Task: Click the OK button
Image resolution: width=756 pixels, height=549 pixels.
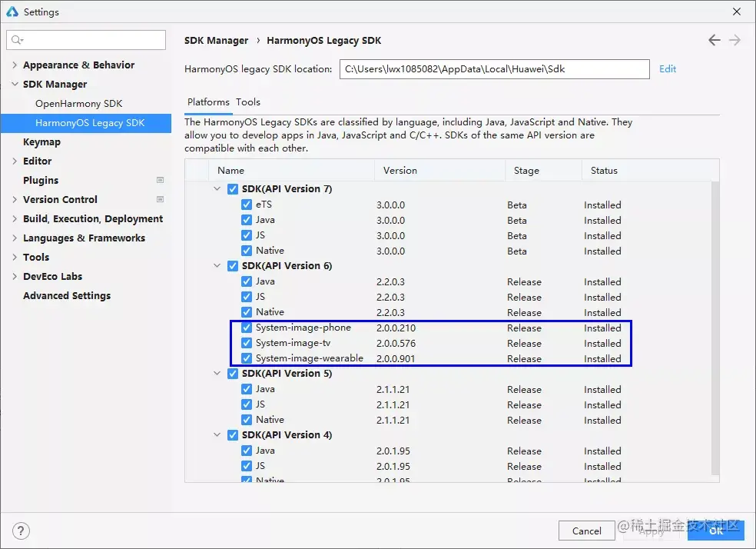Action: 716,531
